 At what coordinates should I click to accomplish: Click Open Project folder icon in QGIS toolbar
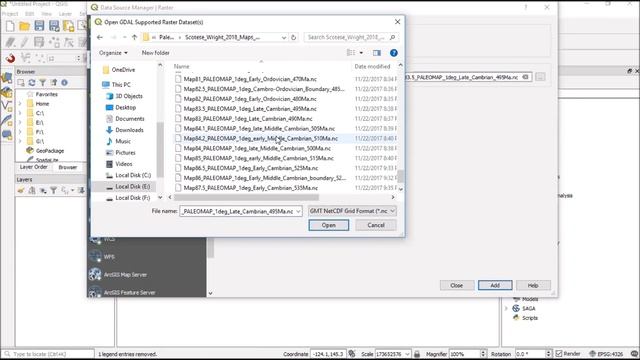[x=24, y=27]
